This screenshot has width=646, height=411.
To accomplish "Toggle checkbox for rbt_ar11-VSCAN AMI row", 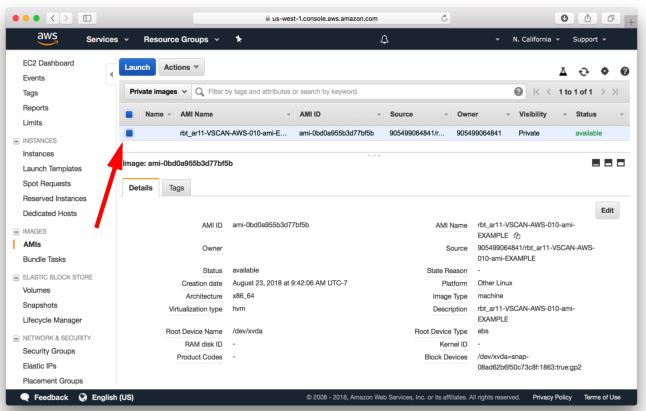I will [129, 133].
